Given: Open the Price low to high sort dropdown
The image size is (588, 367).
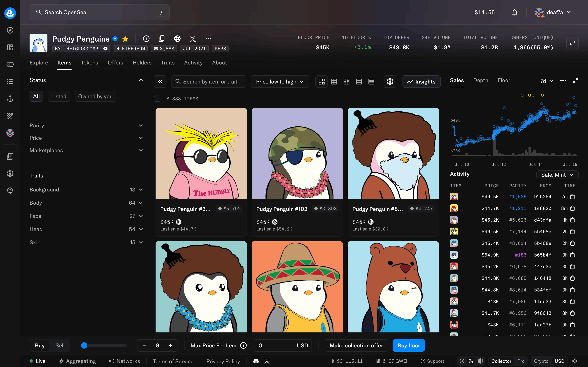Looking at the screenshot, I should [x=280, y=82].
